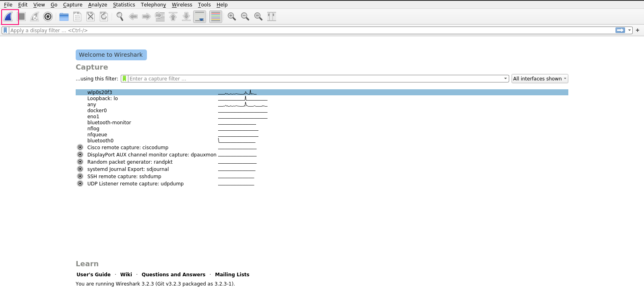644x296 pixels.
Task: Go forward to next packet
Action: tap(147, 16)
